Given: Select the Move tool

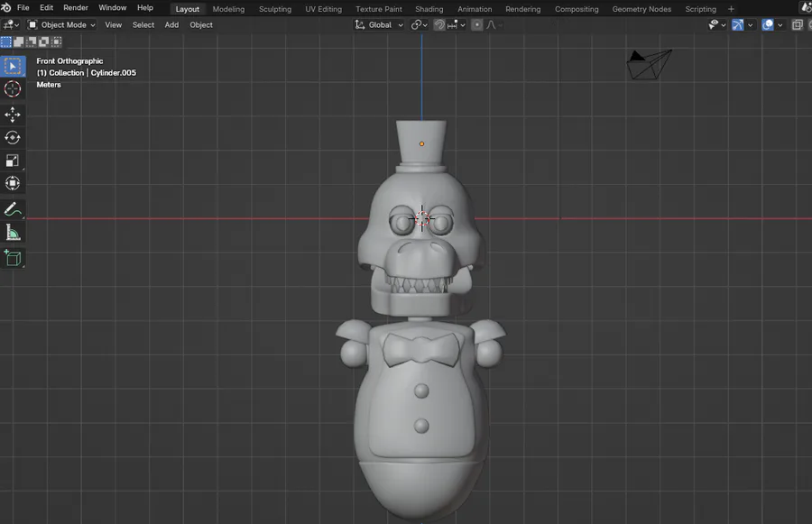Looking at the screenshot, I should point(13,115).
